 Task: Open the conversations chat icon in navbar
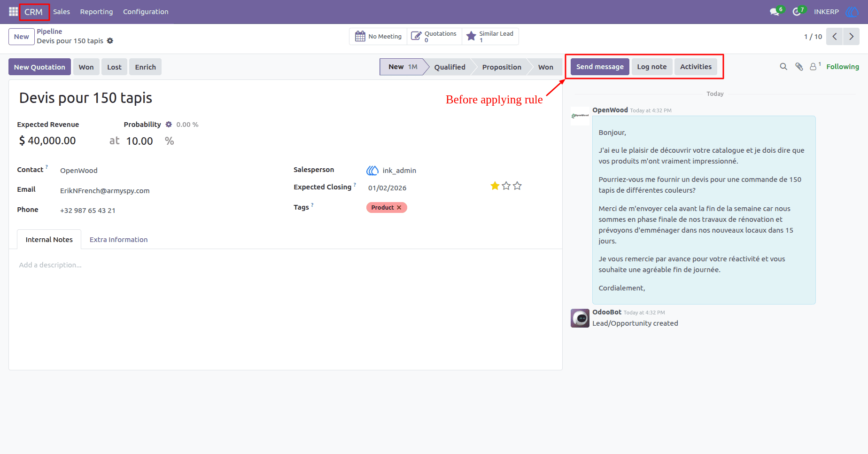[775, 12]
